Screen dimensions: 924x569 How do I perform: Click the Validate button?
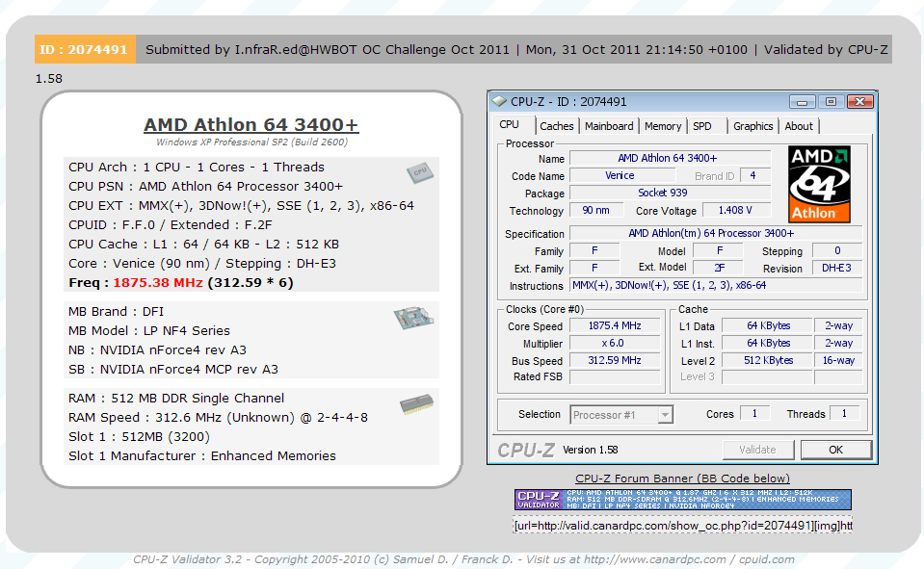coord(758,450)
